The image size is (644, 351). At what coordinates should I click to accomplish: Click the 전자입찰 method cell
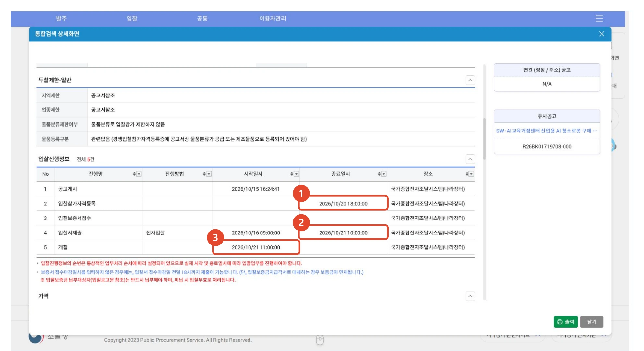155,233
